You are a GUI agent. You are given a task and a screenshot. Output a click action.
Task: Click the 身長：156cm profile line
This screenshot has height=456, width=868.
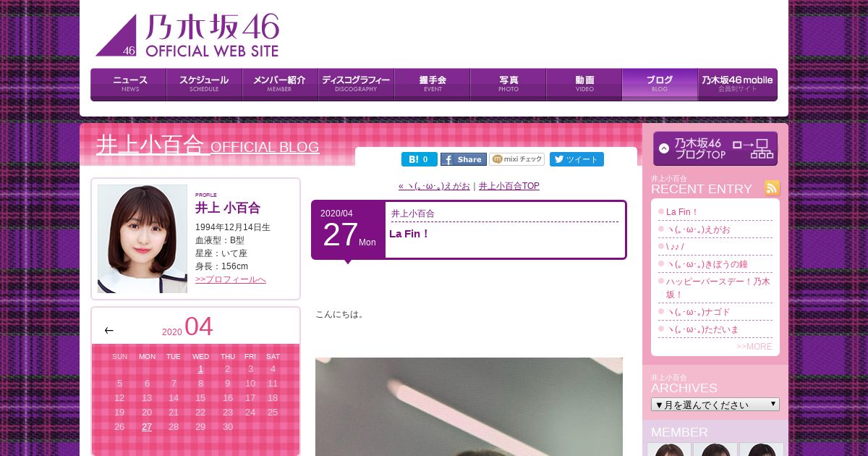[x=221, y=266]
